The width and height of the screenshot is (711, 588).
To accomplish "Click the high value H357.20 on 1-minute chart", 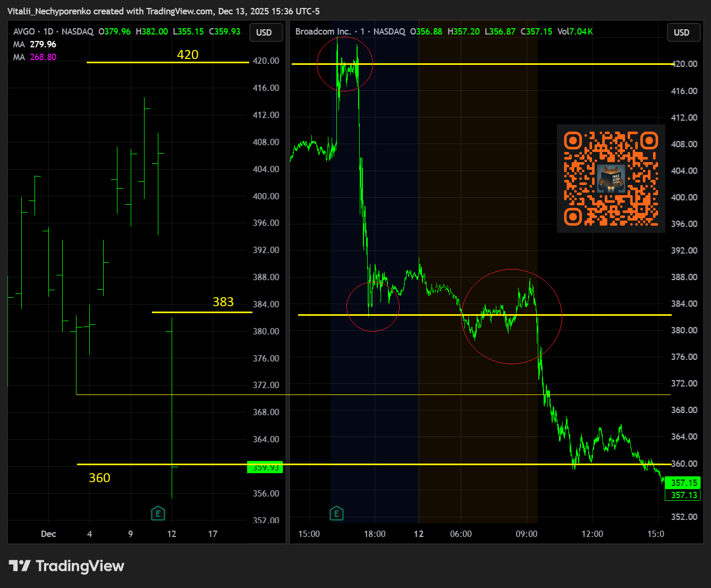I will (463, 31).
